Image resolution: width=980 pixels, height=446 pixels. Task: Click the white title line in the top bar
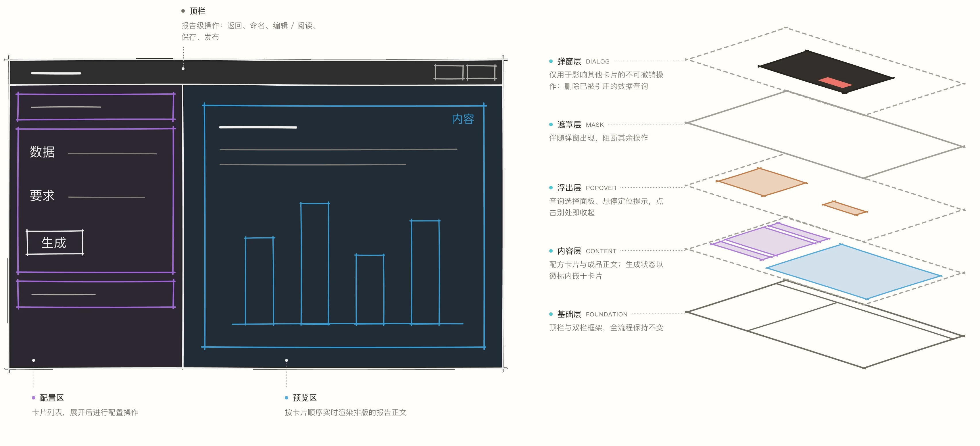pyautogui.click(x=56, y=73)
